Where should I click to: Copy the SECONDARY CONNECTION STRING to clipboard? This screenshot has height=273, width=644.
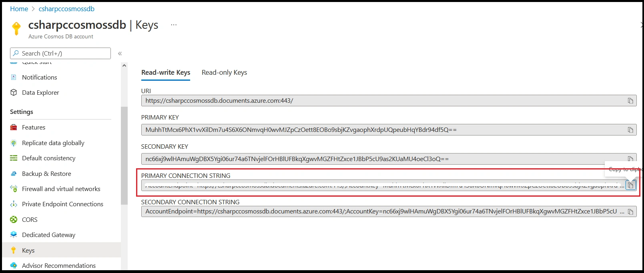point(630,212)
